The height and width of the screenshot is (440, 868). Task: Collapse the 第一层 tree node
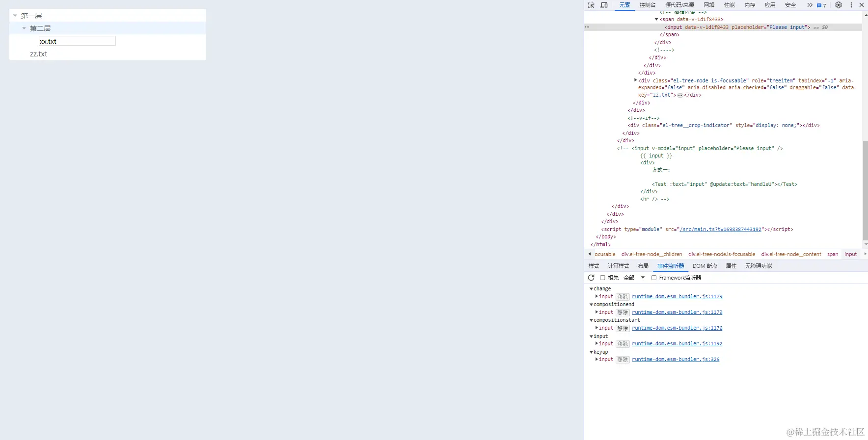coord(15,16)
